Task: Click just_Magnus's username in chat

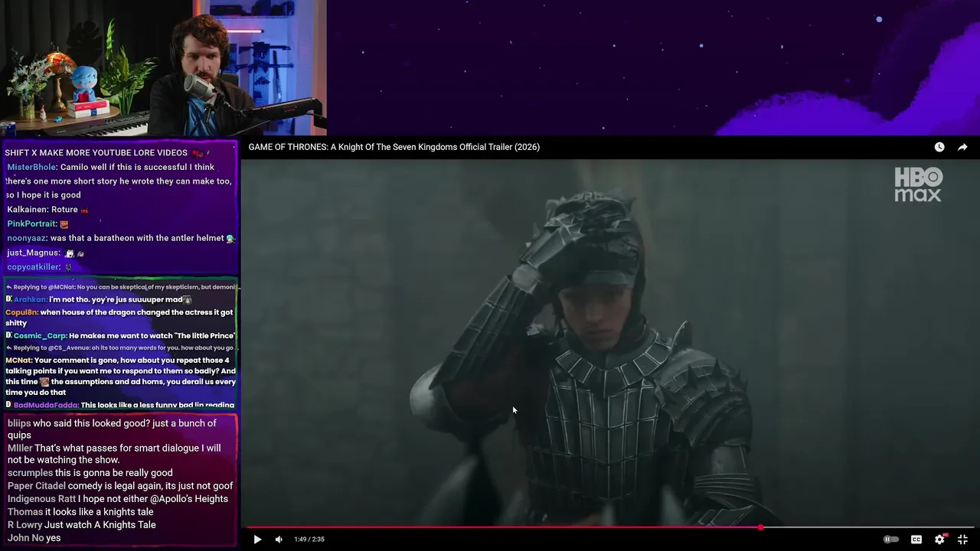Action: click(x=33, y=253)
